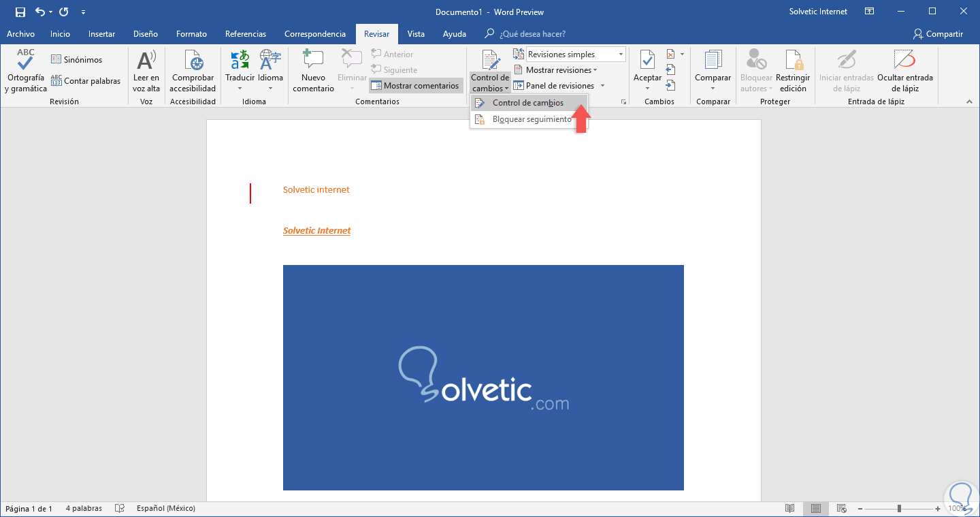The image size is (980, 517).
Task: Go to the previous change
Action: tap(670, 69)
